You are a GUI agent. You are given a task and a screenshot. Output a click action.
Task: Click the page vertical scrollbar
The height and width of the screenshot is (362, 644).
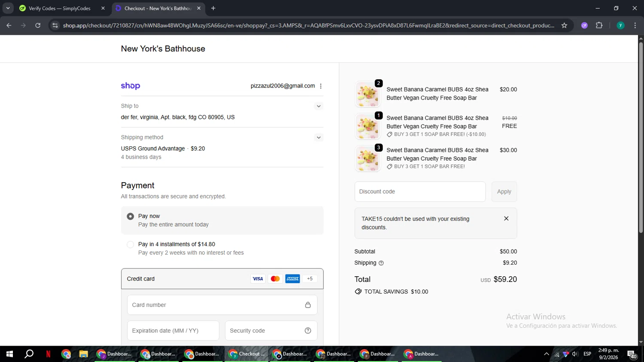(641, 137)
